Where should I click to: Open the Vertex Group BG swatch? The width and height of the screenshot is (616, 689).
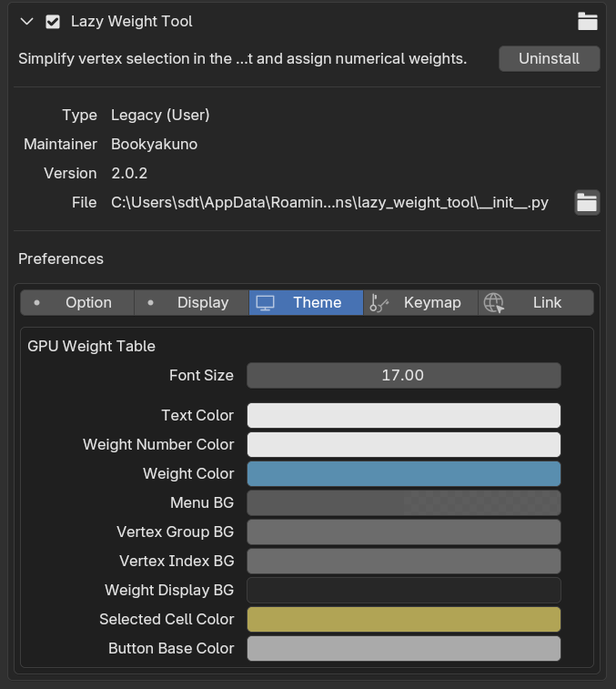coord(403,532)
